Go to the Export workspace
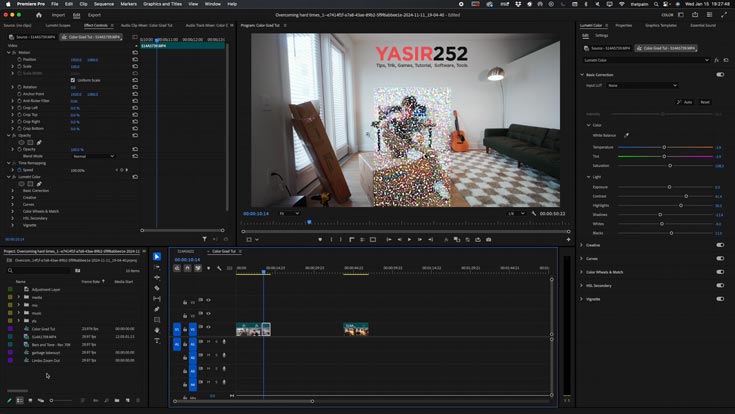 point(94,15)
